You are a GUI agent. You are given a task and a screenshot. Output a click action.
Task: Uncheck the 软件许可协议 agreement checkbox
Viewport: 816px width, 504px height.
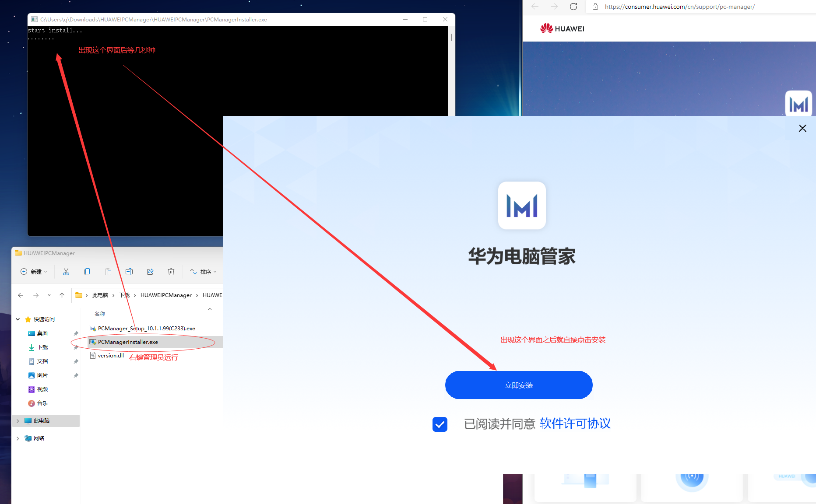coord(440,424)
